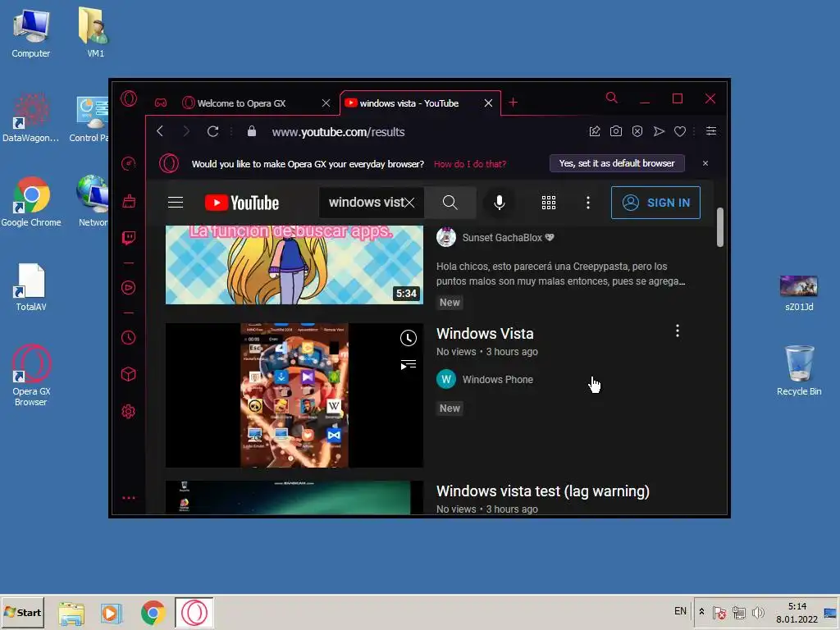Click the Windows Phone channel avatar
This screenshot has width=840, height=630.
pyautogui.click(x=446, y=379)
